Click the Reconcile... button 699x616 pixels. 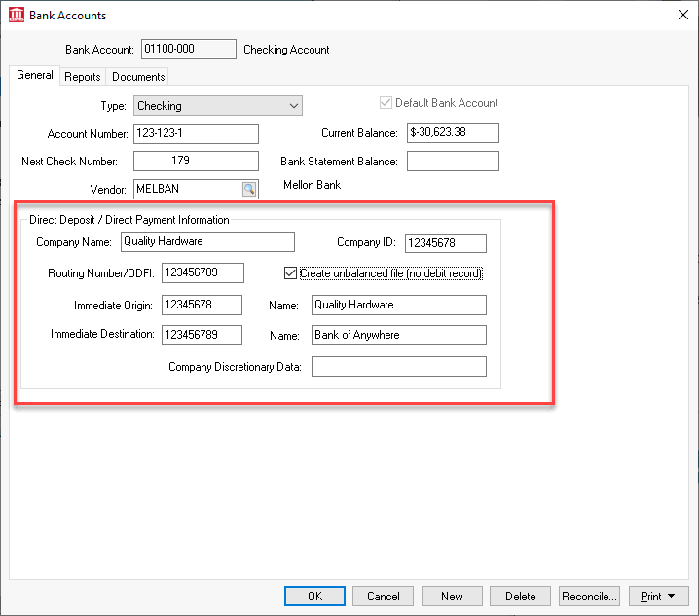coord(589,596)
